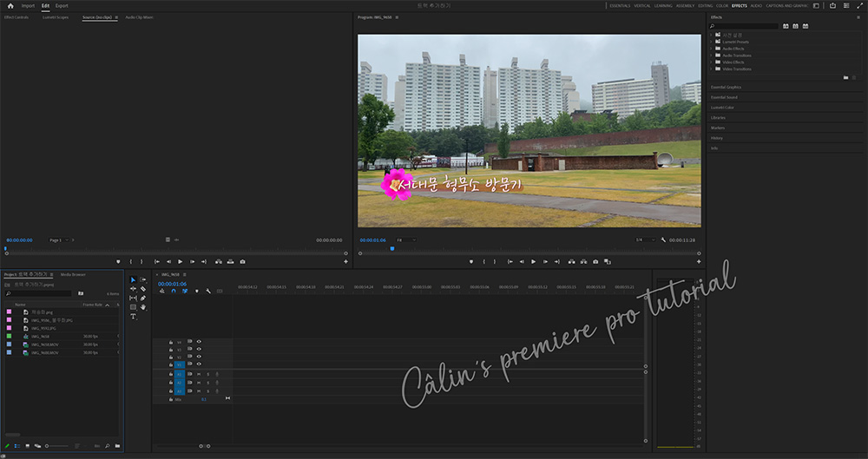Viewport: 868px width, 459px height.
Task: Expand the Audio Effects folder
Action: (711, 49)
